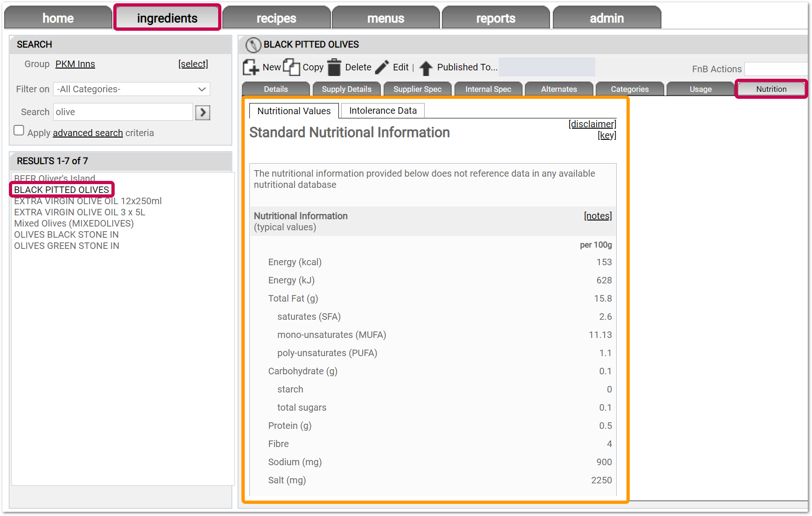Click the [select] group link
Image resolution: width=812 pixels, height=516 pixels.
(193, 64)
